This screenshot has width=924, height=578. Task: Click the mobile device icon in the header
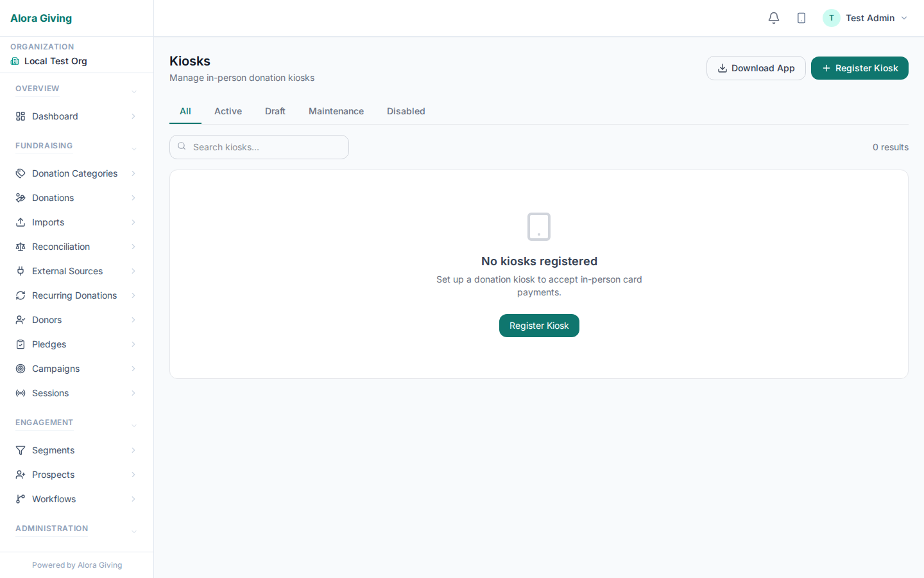pyautogui.click(x=801, y=17)
